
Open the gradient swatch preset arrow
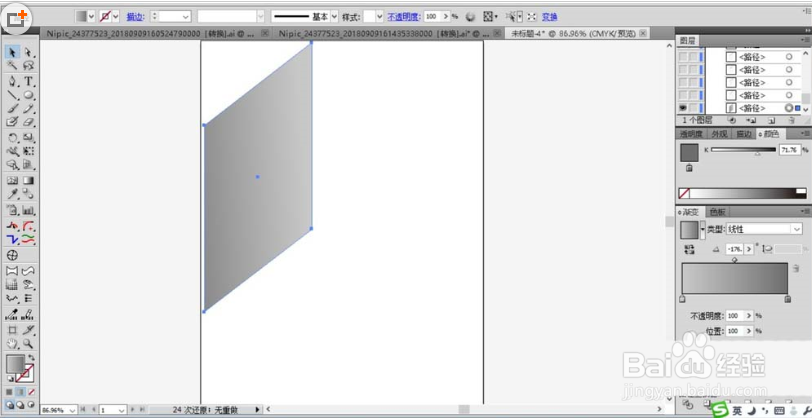click(x=703, y=229)
